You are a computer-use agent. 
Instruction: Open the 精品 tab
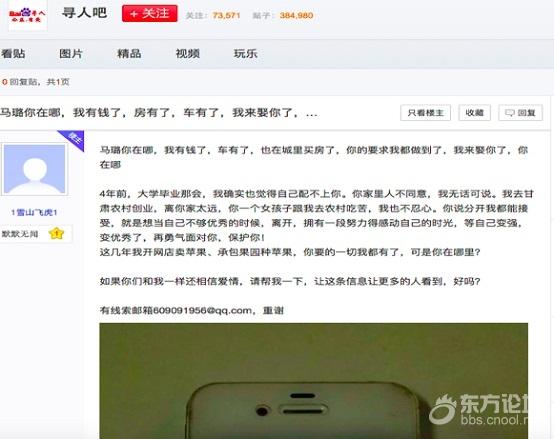click(129, 54)
